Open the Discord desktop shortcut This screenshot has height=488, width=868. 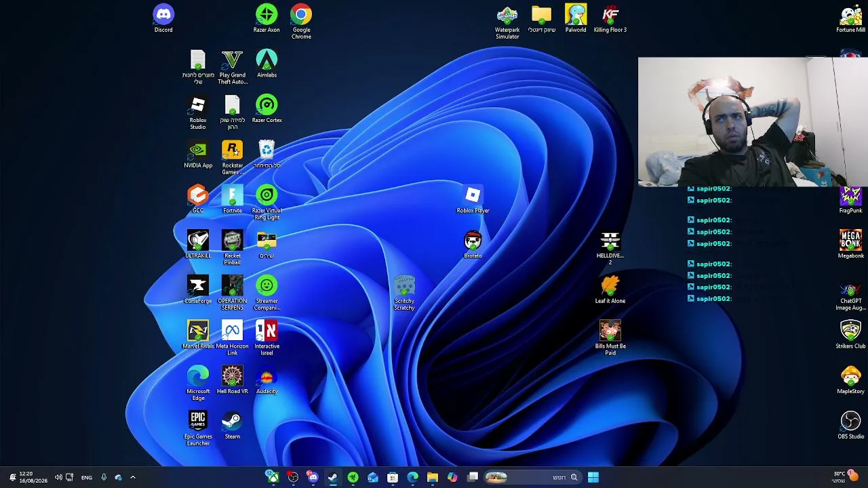[163, 19]
